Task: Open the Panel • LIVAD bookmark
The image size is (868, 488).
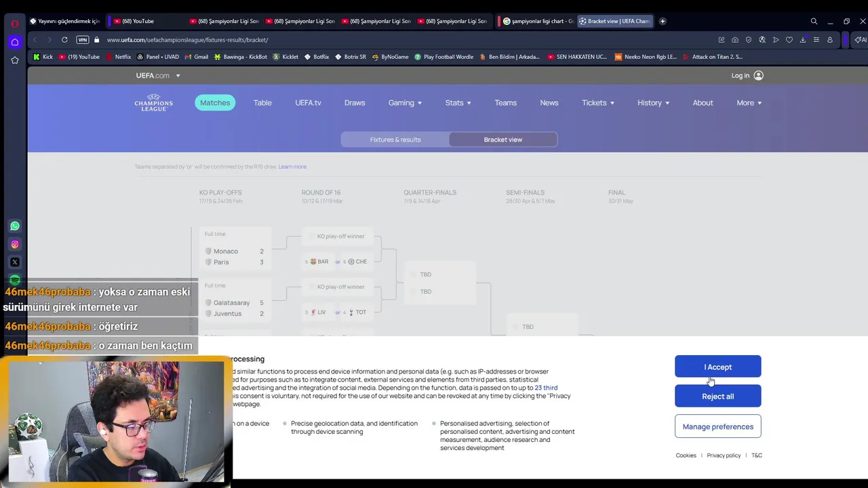Action: click(x=157, y=57)
